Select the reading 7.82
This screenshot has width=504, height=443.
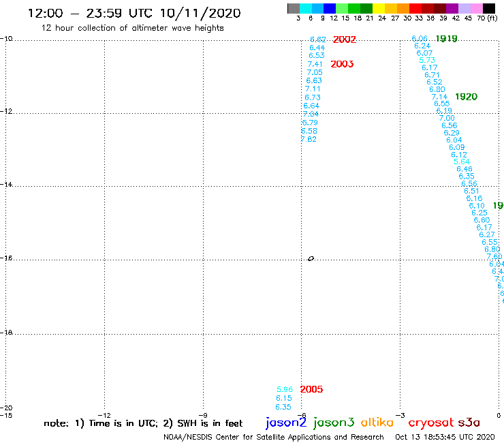pos(309,139)
